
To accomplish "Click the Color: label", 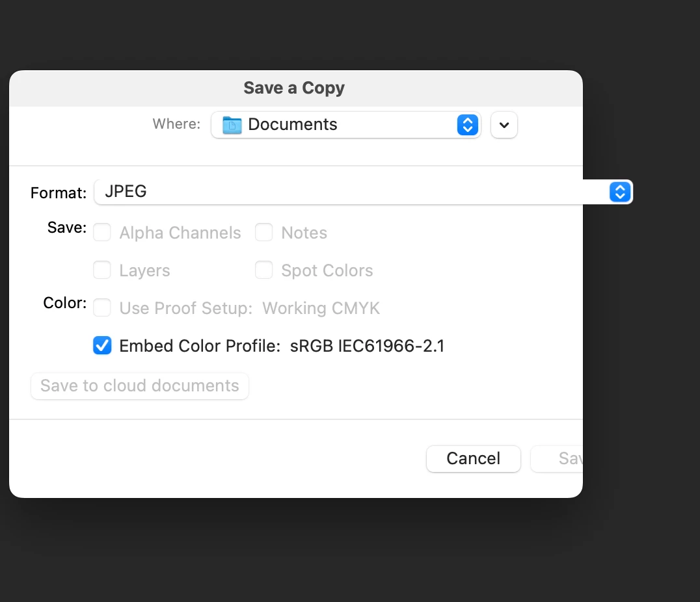I will tap(65, 303).
